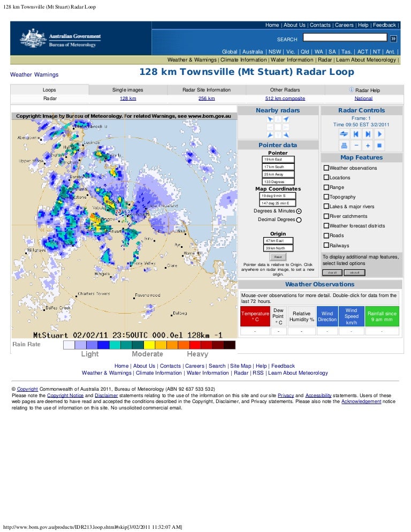This screenshot has height=532, width=411.
Task: Go to the south-east nearby radar arrow
Action: pyautogui.click(x=286, y=135)
